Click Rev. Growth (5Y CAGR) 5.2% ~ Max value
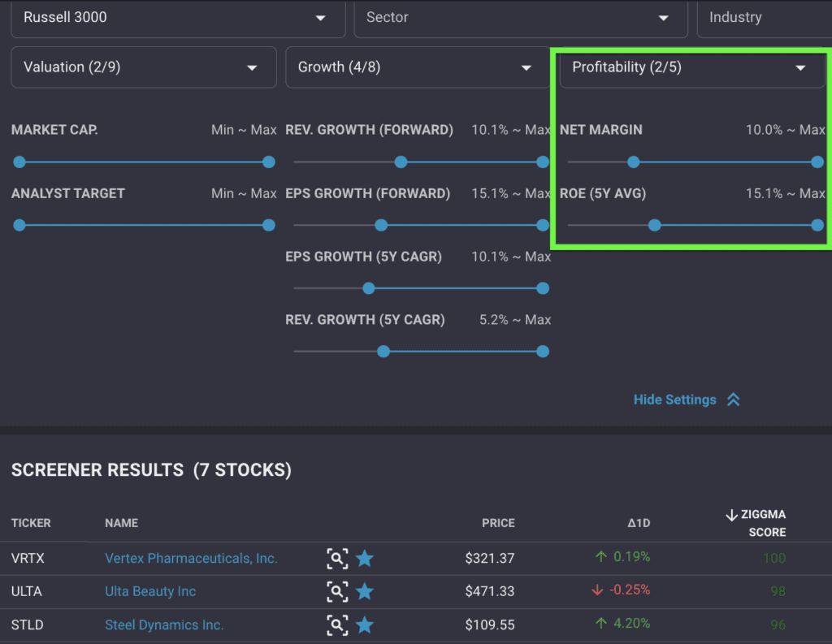Screen dimensions: 832x644 point(515,320)
